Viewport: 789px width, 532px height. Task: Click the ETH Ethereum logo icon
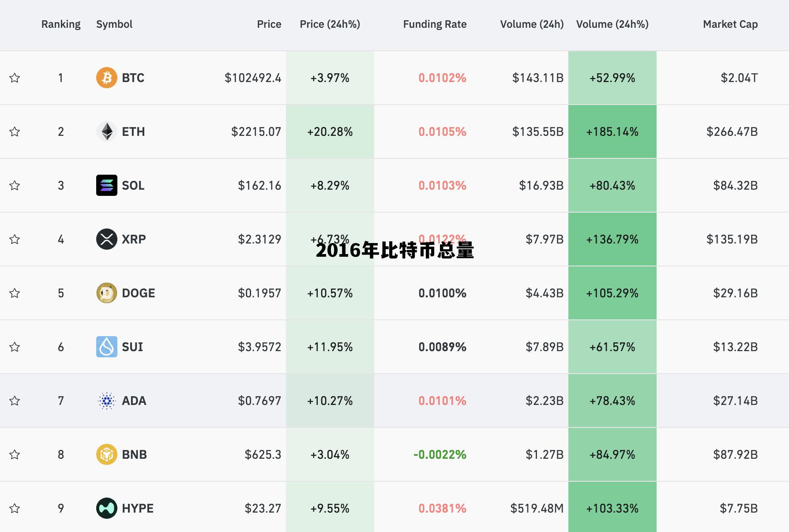[106, 131]
